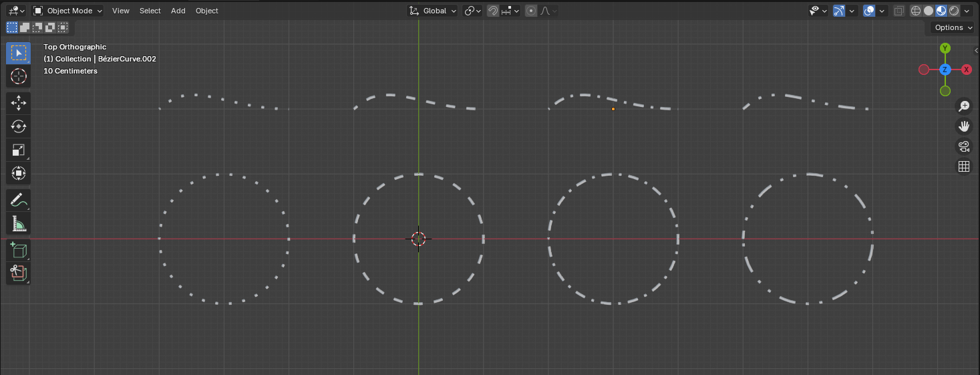The image size is (980, 375).
Task: Open the Object Mode dropdown
Action: 68,11
